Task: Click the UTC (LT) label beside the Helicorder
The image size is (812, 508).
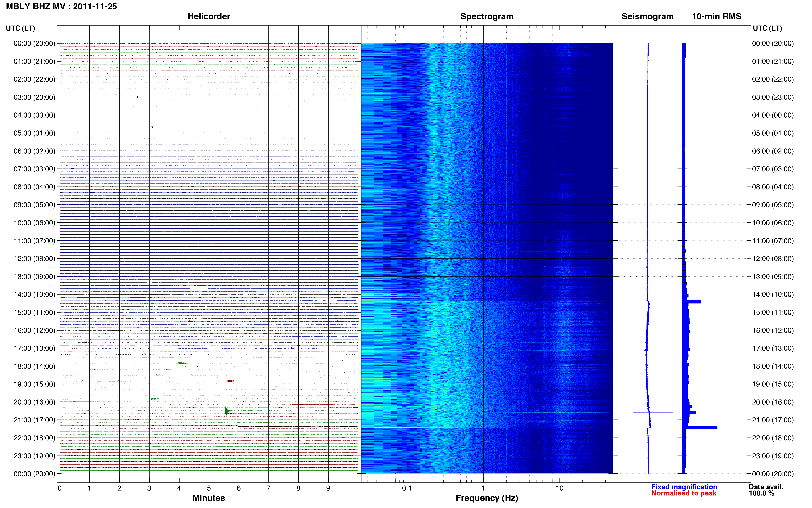Action: (x=21, y=28)
